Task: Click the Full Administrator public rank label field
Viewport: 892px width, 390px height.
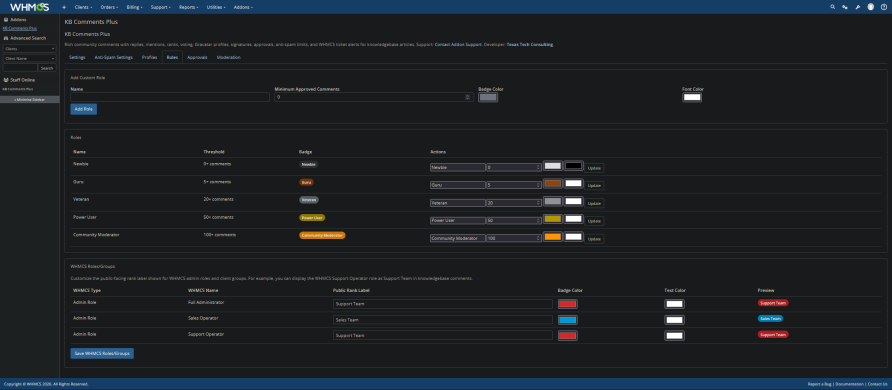Action: point(443,304)
